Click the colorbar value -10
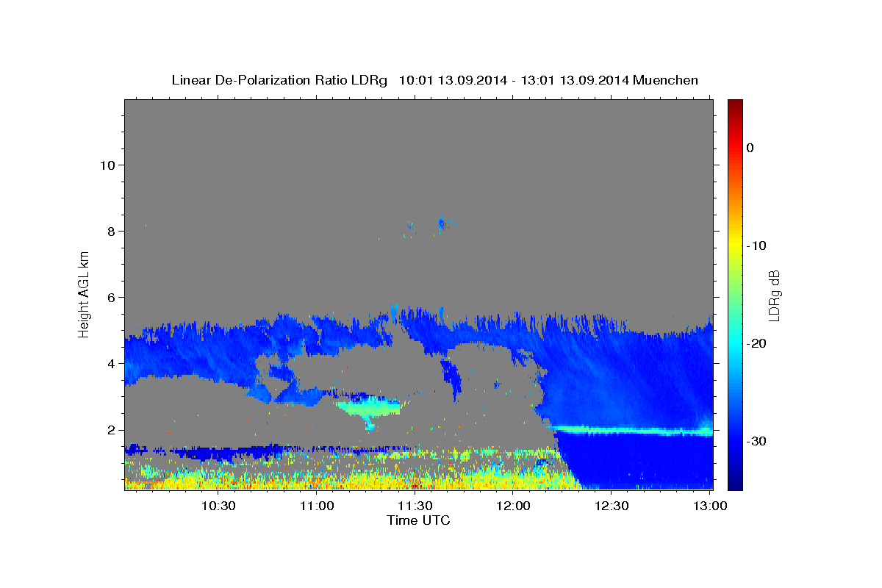The image size is (882, 588). [756, 245]
